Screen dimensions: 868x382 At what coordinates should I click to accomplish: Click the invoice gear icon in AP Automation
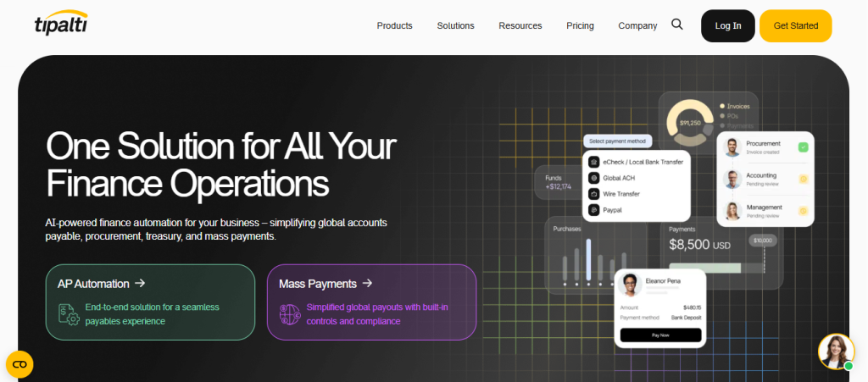(70, 314)
